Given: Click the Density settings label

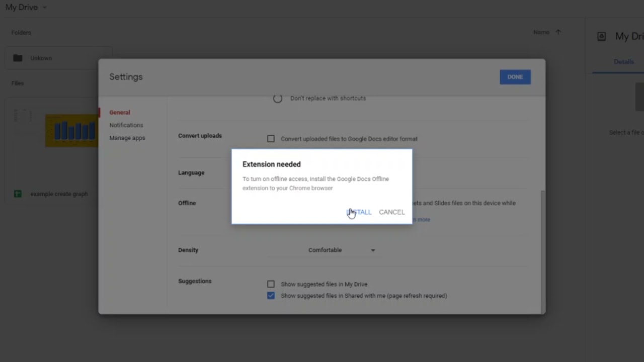Looking at the screenshot, I should [x=188, y=250].
